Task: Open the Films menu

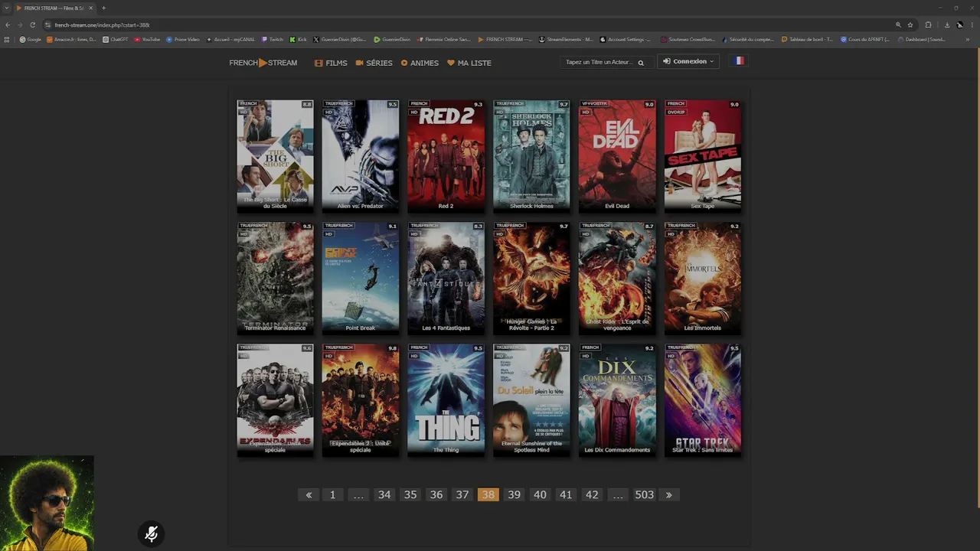Action: 331,63
